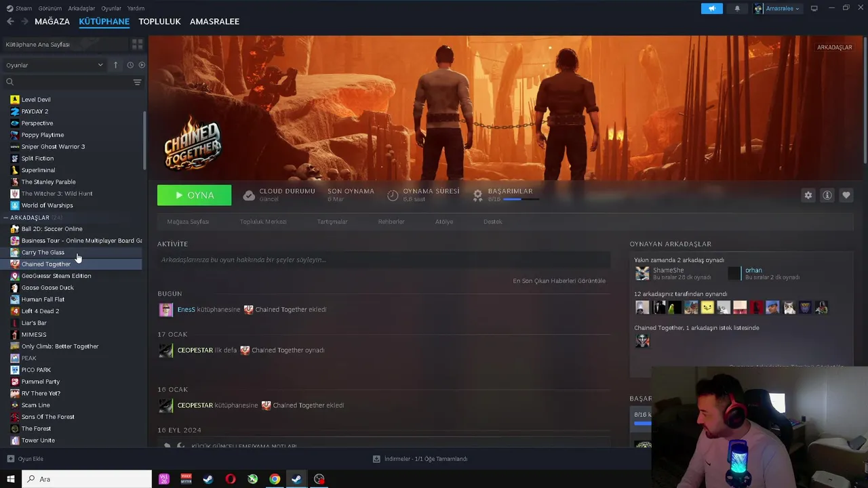Toggle the library grid view icon
The height and width of the screenshot is (488, 868).
138,45
